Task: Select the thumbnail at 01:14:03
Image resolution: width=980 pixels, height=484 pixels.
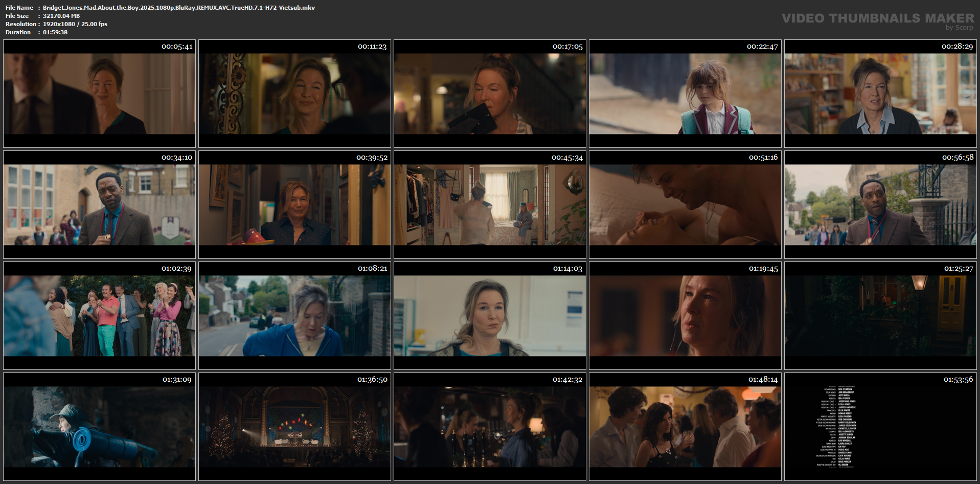Action: 490,316
